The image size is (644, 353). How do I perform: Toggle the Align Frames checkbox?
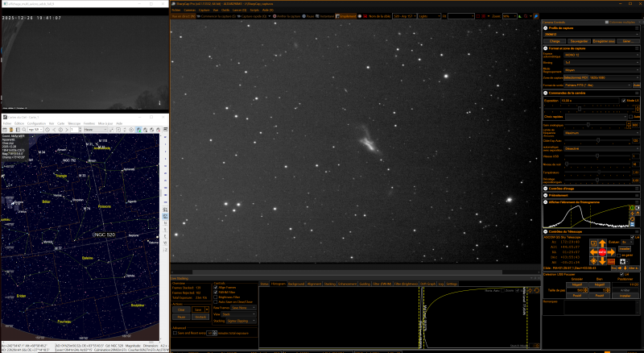(215, 288)
